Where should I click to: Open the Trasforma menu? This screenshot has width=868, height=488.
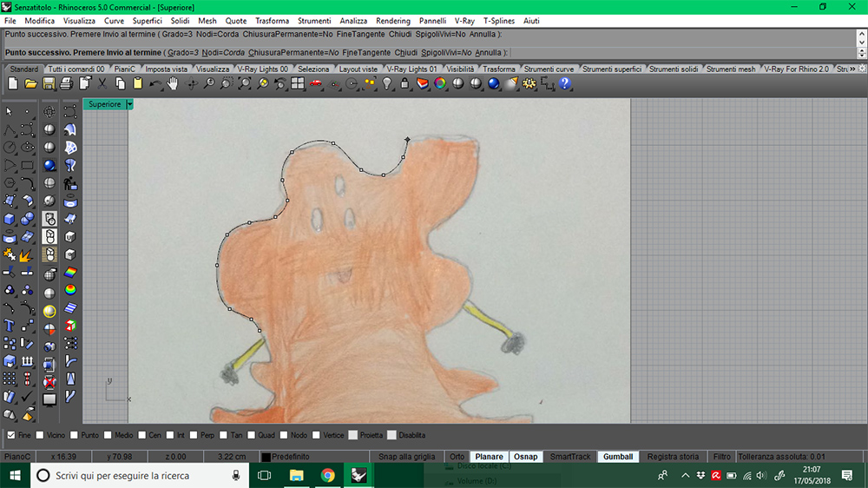[x=272, y=21]
